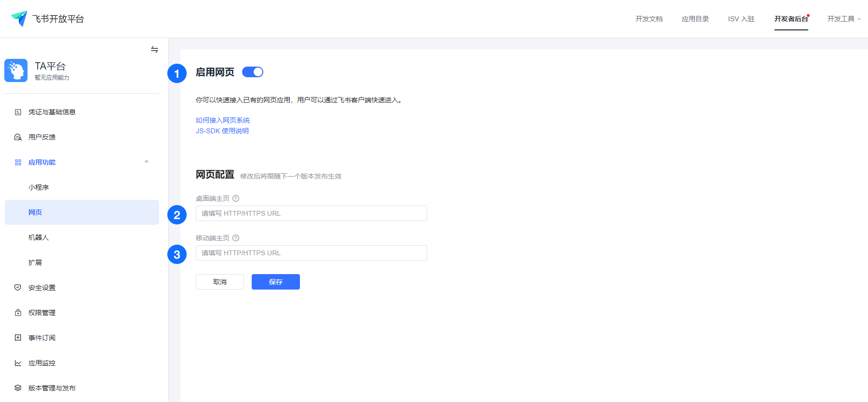Open the 开发工具 dropdown menu
The width and height of the screenshot is (868, 402).
tap(843, 19)
